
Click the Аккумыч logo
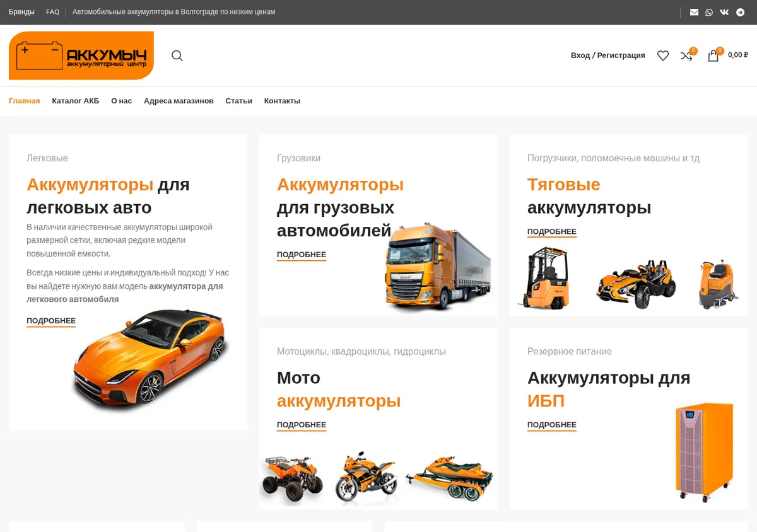[x=81, y=55]
